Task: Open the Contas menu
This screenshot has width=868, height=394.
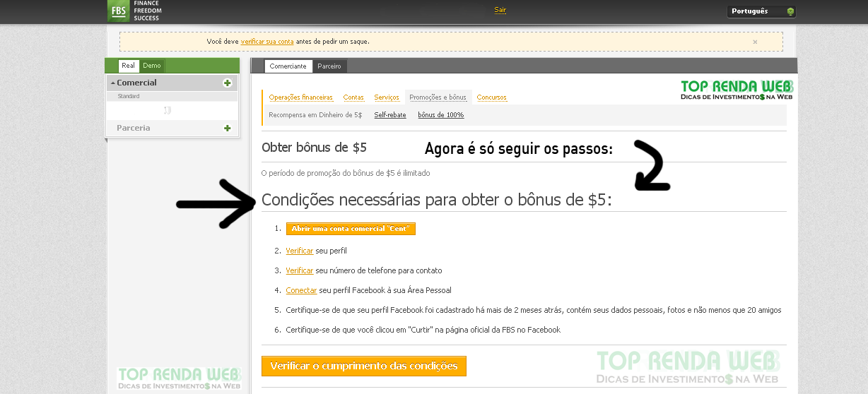Action: point(353,97)
